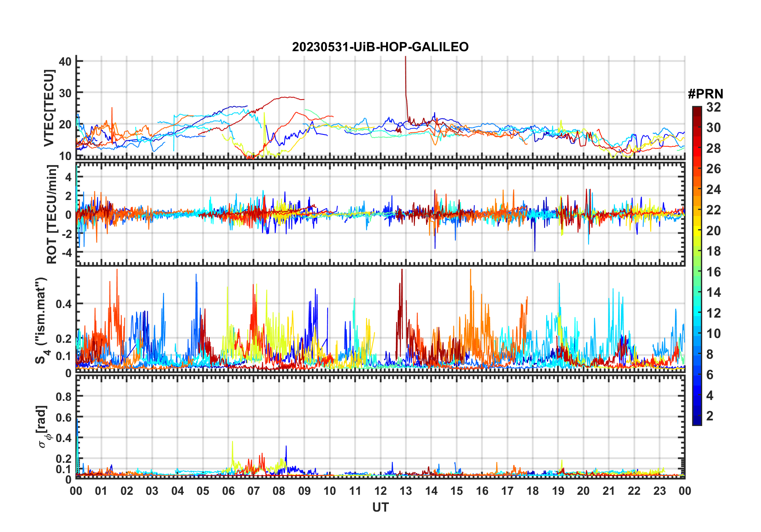Click the 40 tick on the VTEC axis

point(65,61)
